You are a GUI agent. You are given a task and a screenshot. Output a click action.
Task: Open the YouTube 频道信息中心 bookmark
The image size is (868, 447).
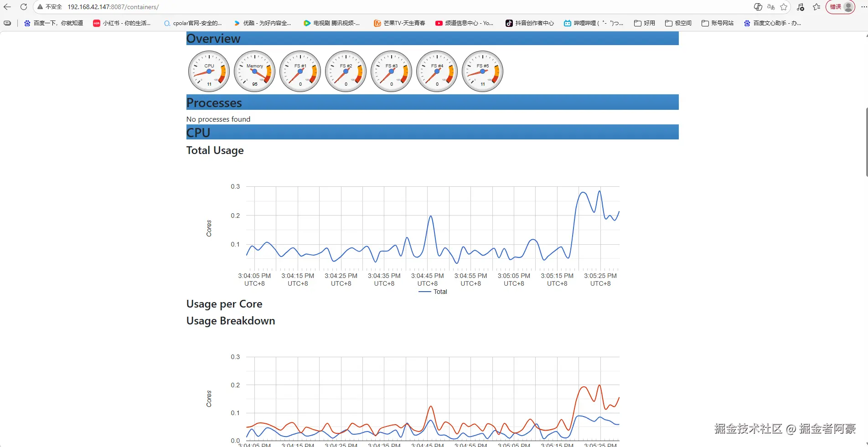(x=465, y=23)
